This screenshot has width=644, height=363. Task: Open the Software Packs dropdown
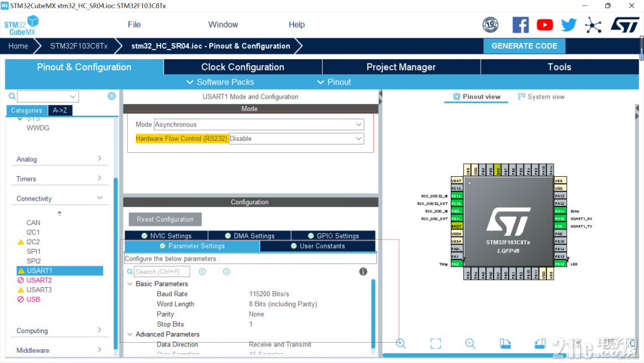pyautogui.click(x=220, y=82)
